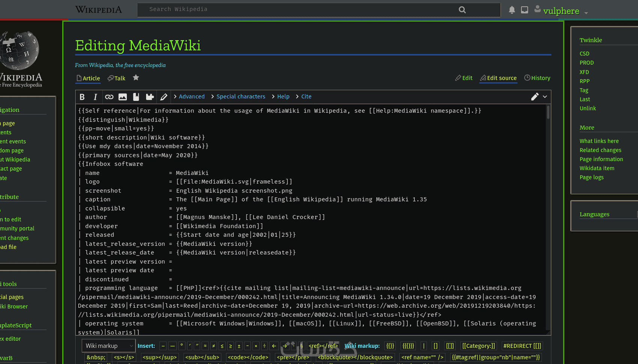This screenshot has height=364, width=638.
Task: Toggle watchlist star for this page
Action: click(135, 78)
